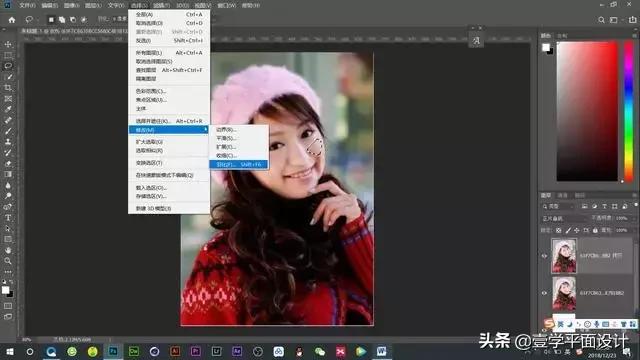Viewport: 640px width, 360px height.
Task: Select the Quick Selection tool
Action: pos(8,77)
